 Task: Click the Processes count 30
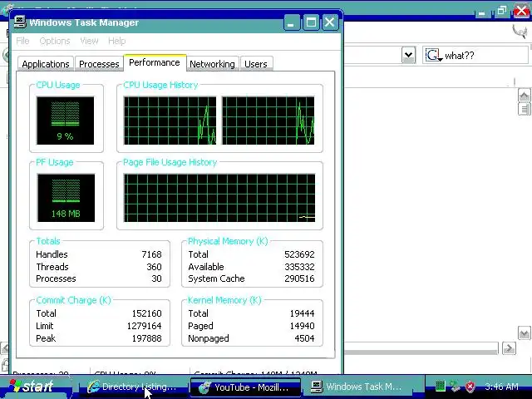click(156, 278)
